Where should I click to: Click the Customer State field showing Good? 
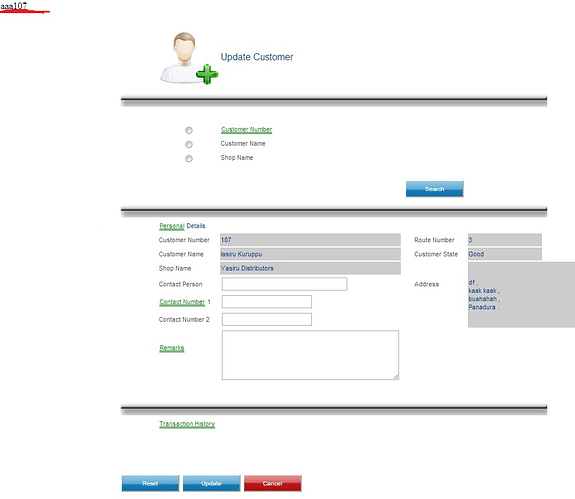point(505,254)
